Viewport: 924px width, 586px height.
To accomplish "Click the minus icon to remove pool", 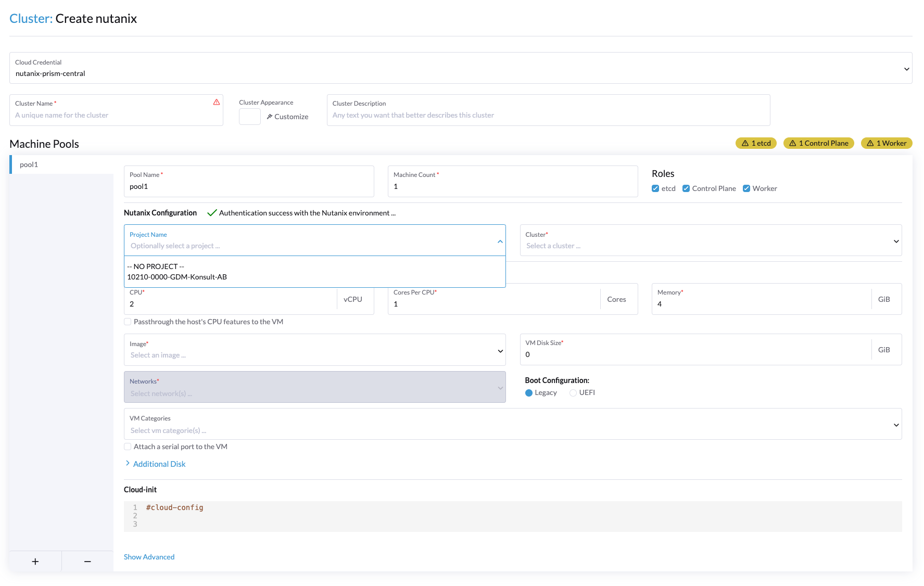I will pos(87,562).
